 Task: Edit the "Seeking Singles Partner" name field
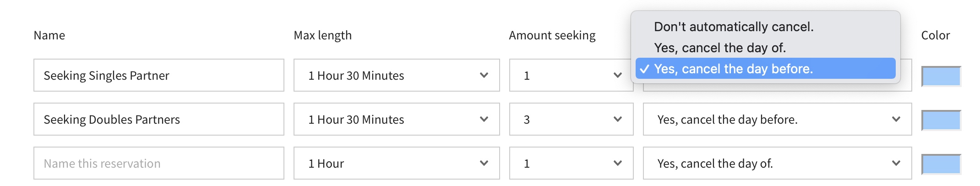point(158,76)
